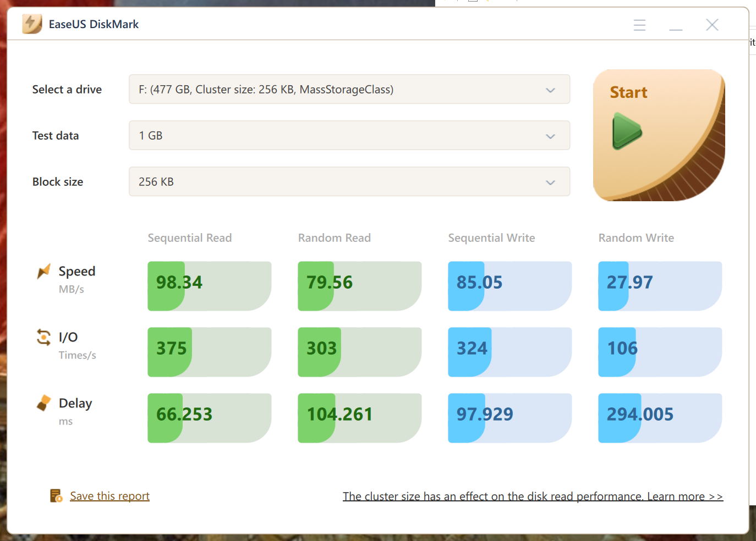Click the green play arrow icon

pyautogui.click(x=627, y=131)
